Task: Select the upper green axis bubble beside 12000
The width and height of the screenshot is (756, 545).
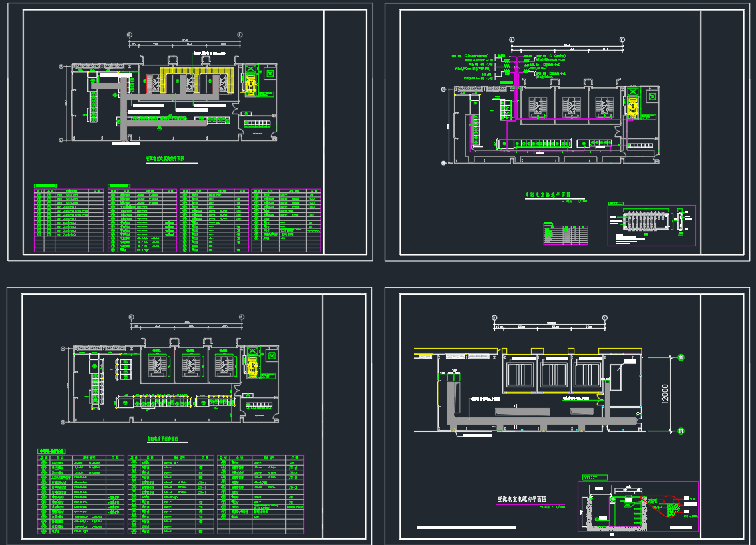Action: pyautogui.click(x=681, y=357)
